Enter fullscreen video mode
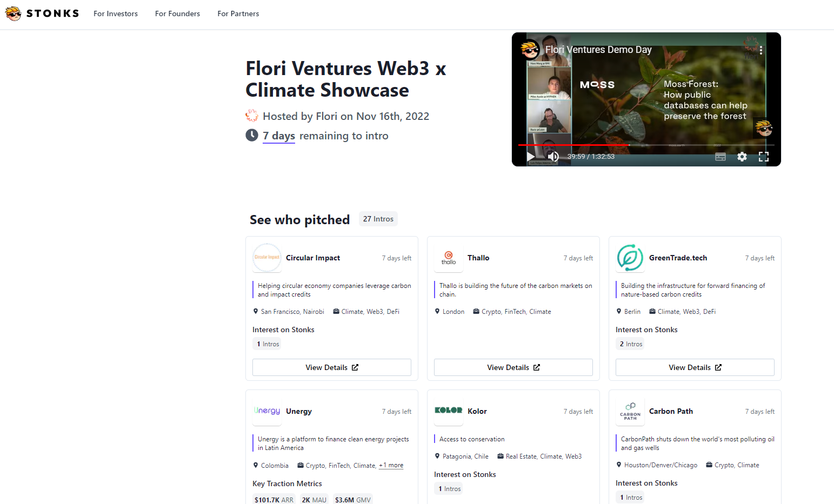This screenshot has width=834, height=504. click(x=763, y=157)
